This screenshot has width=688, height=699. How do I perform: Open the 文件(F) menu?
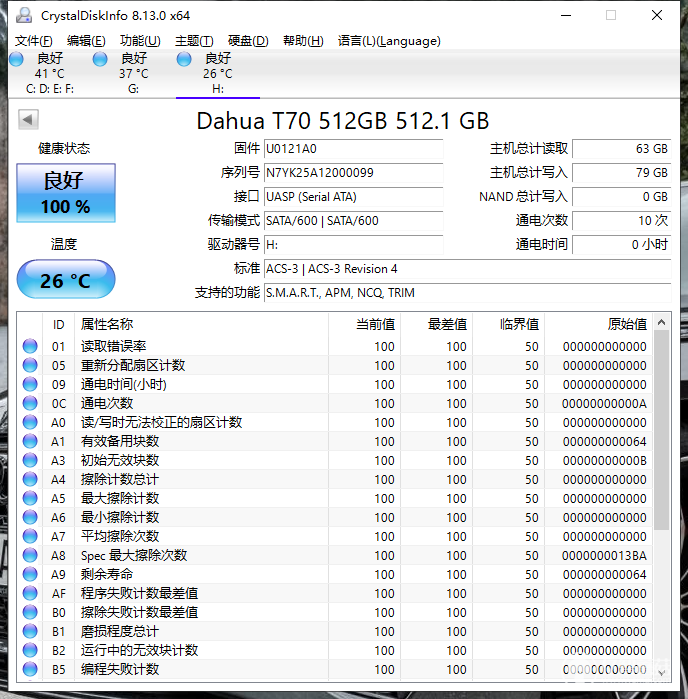pos(33,41)
